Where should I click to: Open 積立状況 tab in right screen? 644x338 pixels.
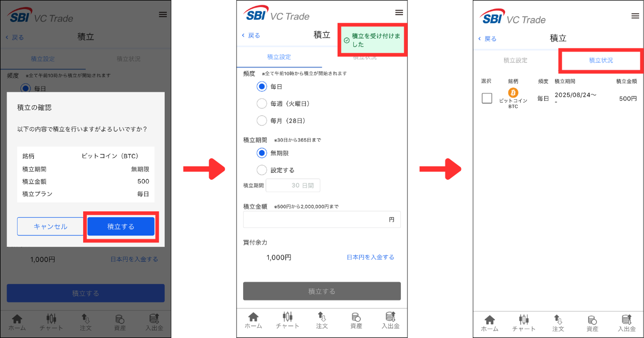[x=601, y=61]
